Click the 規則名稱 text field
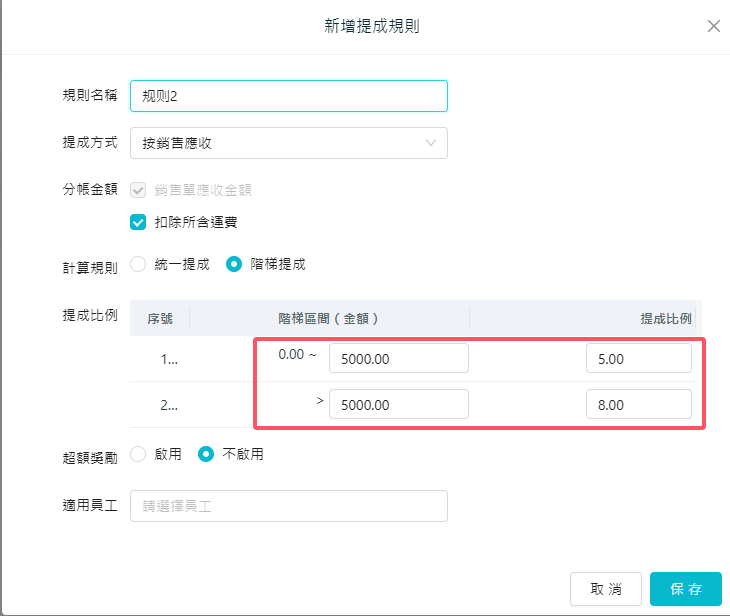 click(288, 96)
